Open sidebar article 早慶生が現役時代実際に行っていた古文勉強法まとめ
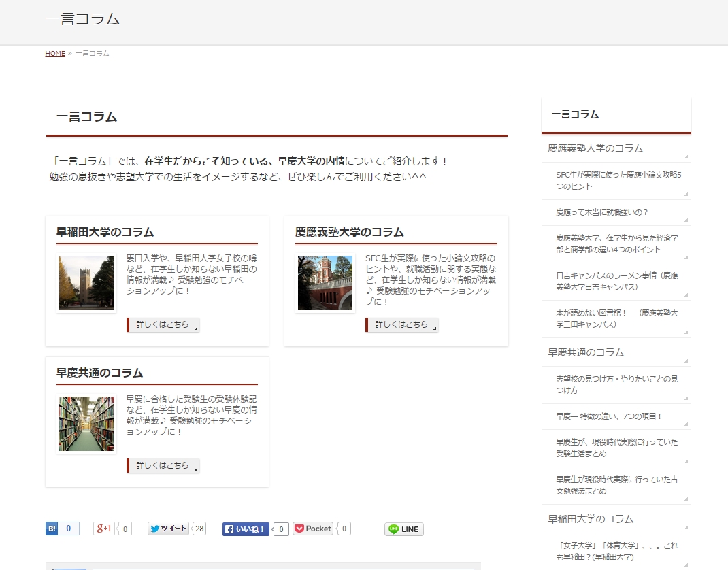 tap(616, 486)
